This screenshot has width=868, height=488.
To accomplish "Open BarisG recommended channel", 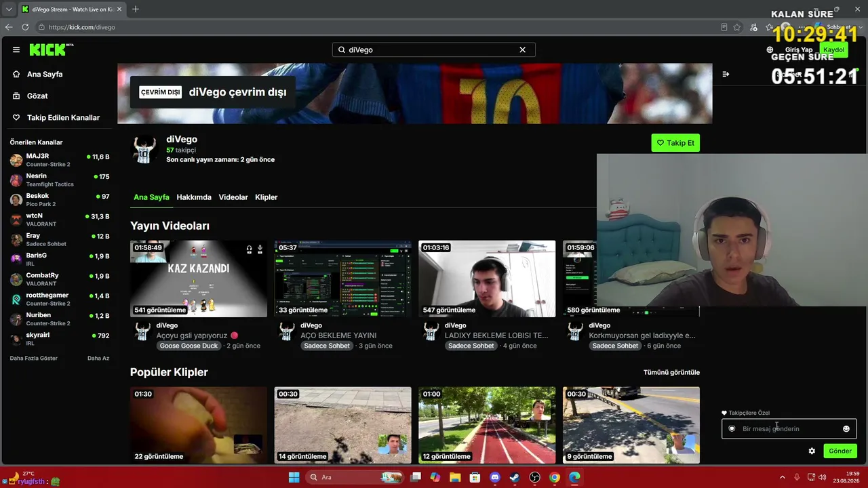I will (x=60, y=259).
